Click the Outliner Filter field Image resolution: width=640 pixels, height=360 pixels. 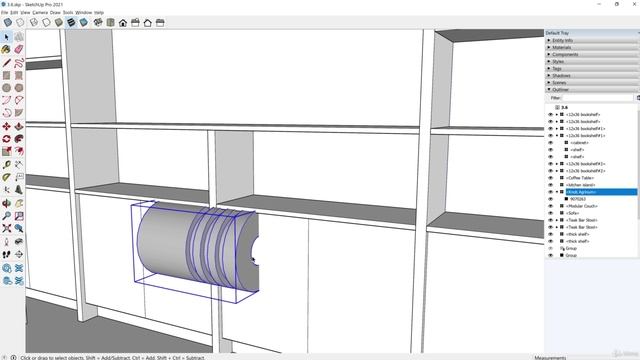click(x=598, y=98)
